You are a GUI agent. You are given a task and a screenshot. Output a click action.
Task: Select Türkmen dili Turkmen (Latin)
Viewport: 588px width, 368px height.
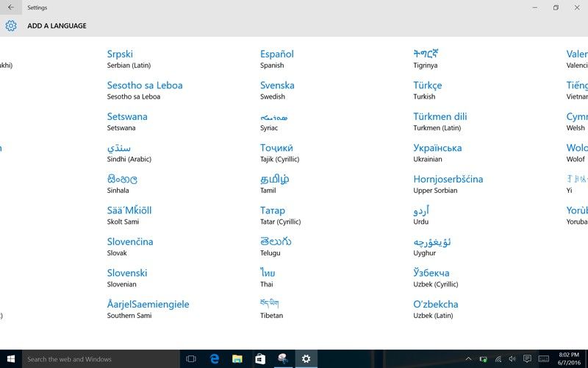point(440,121)
